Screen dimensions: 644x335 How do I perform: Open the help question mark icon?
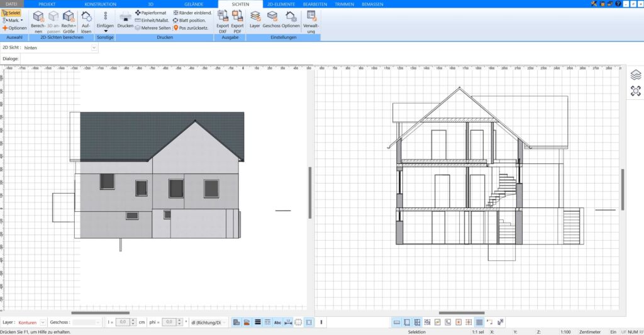pos(618,4)
